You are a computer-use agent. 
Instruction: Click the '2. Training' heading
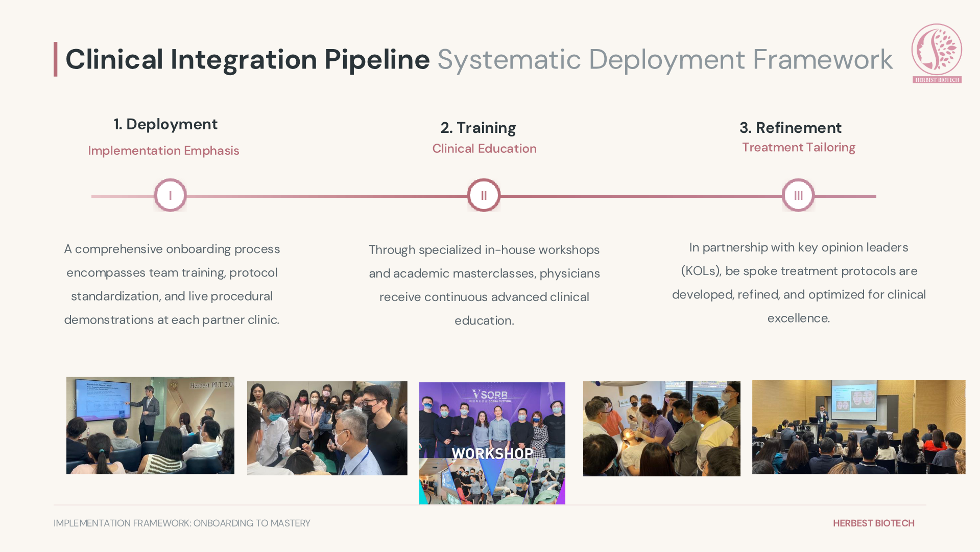(478, 128)
